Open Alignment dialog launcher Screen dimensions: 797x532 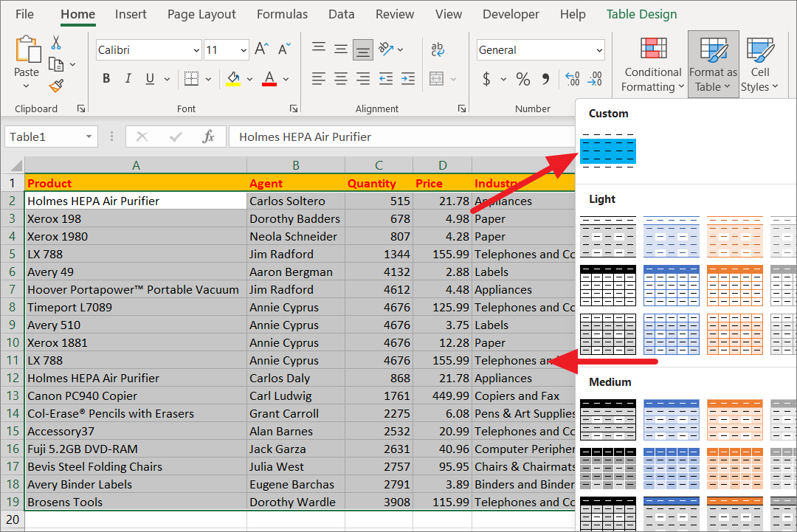[461, 108]
